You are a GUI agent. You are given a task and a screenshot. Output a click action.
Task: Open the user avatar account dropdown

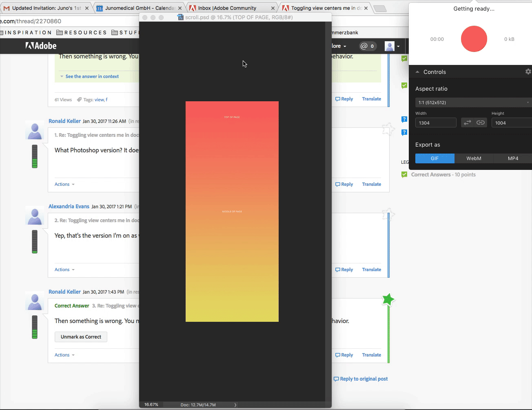point(392,46)
